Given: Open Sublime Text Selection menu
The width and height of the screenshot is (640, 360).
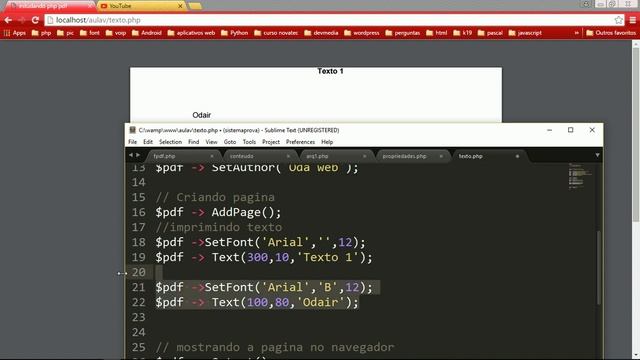Looking at the screenshot, I should coord(170,142).
